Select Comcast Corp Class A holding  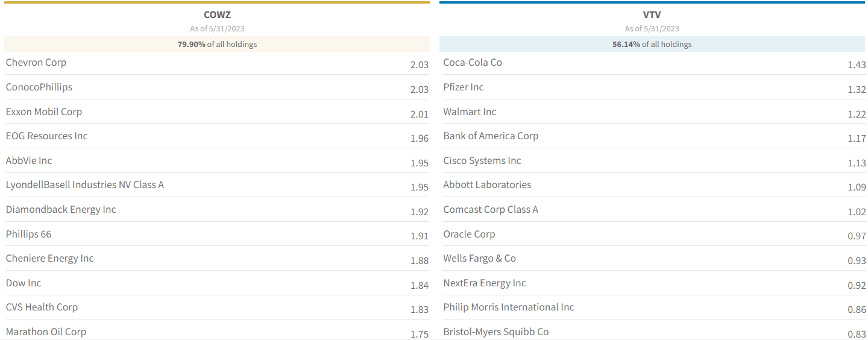pos(491,210)
